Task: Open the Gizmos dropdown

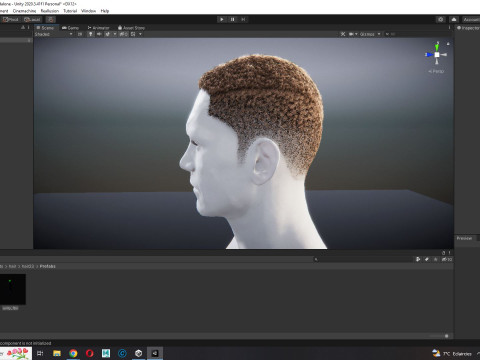Action: click(x=370, y=34)
